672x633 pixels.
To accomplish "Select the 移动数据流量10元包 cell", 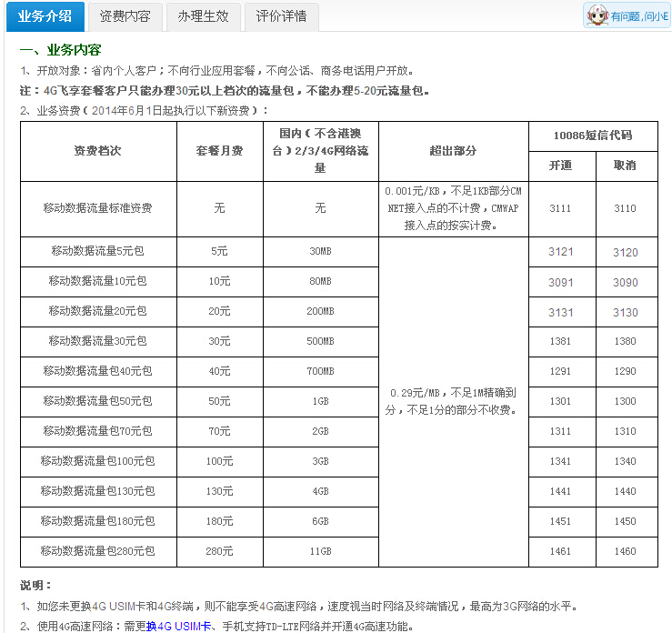I will pyautogui.click(x=97, y=281).
